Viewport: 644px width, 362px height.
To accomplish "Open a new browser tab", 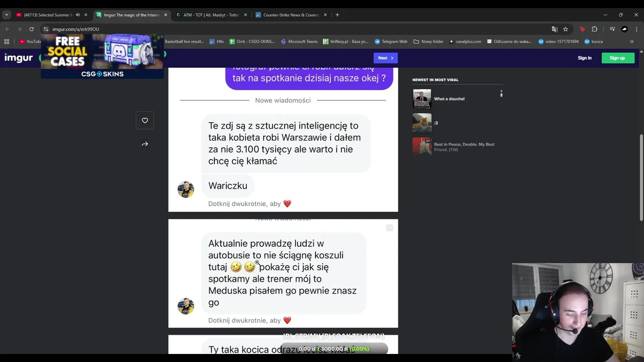I will click(x=337, y=15).
